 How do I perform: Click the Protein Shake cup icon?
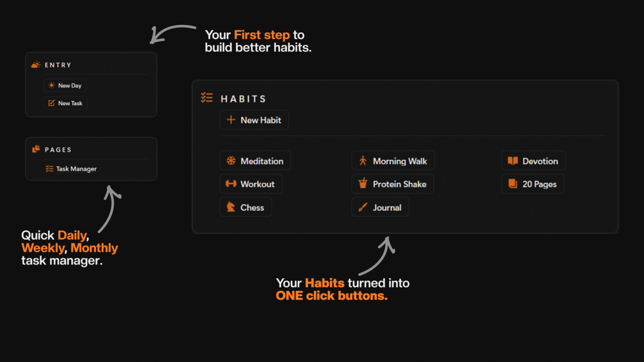click(363, 183)
